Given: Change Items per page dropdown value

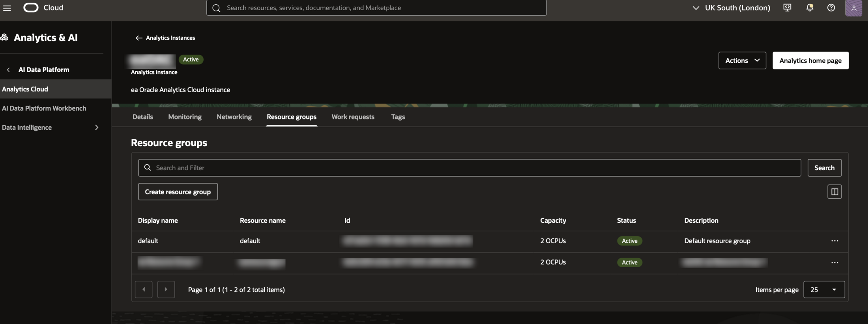Looking at the screenshot, I should [x=824, y=290].
